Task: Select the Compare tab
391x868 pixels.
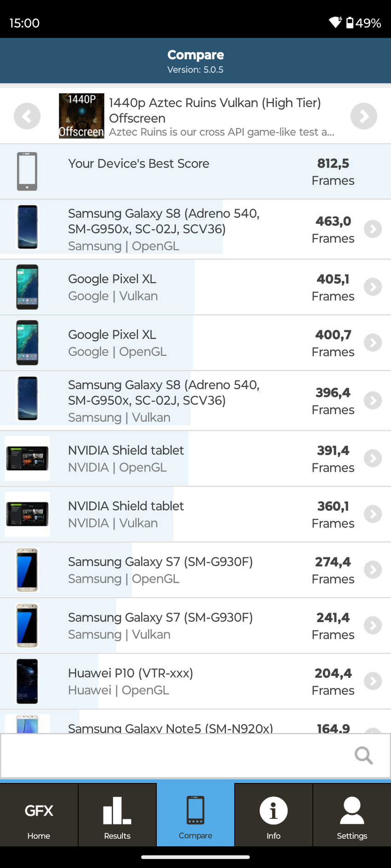Action: [195, 815]
